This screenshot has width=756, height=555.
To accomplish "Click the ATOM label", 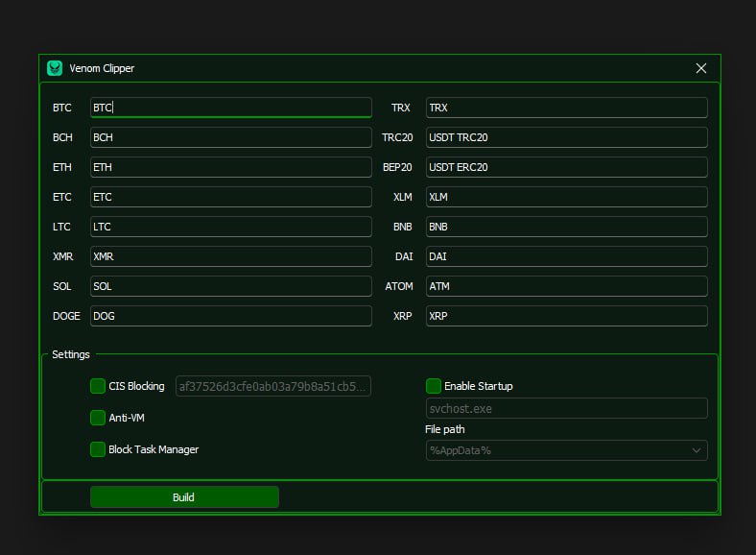I will click(399, 286).
